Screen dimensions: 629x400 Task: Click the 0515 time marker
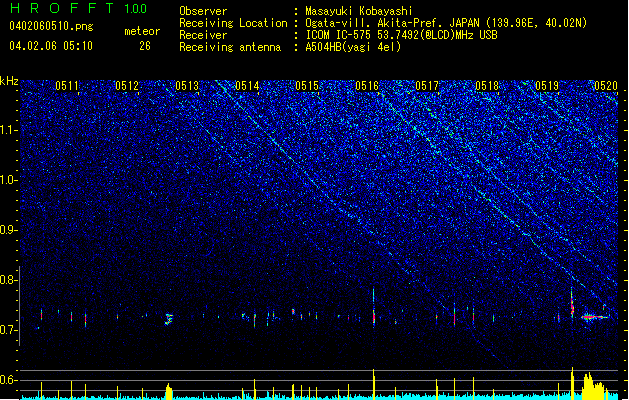click(x=307, y=86)
